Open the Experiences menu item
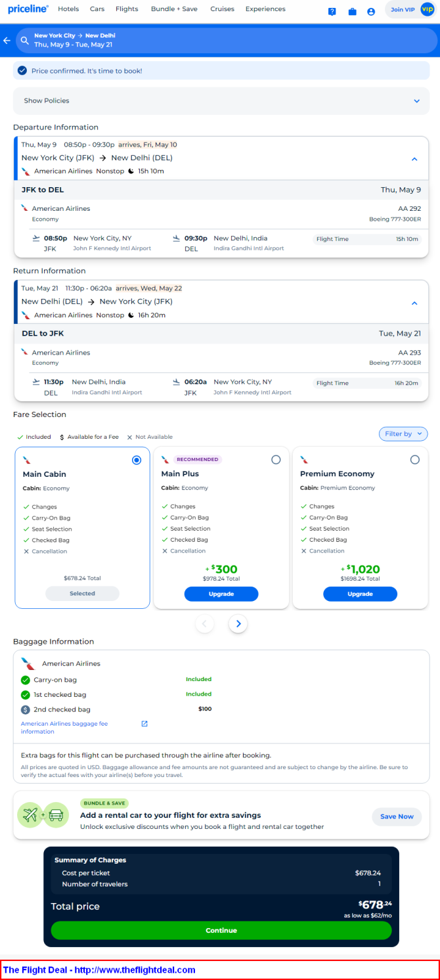The image size is (440, 980). pos(265,9)
